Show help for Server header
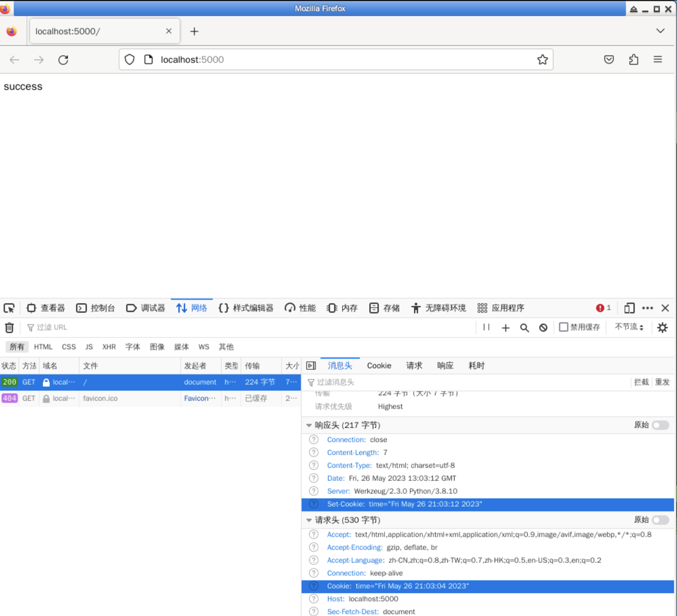677x616 pixels. point(314,491)
